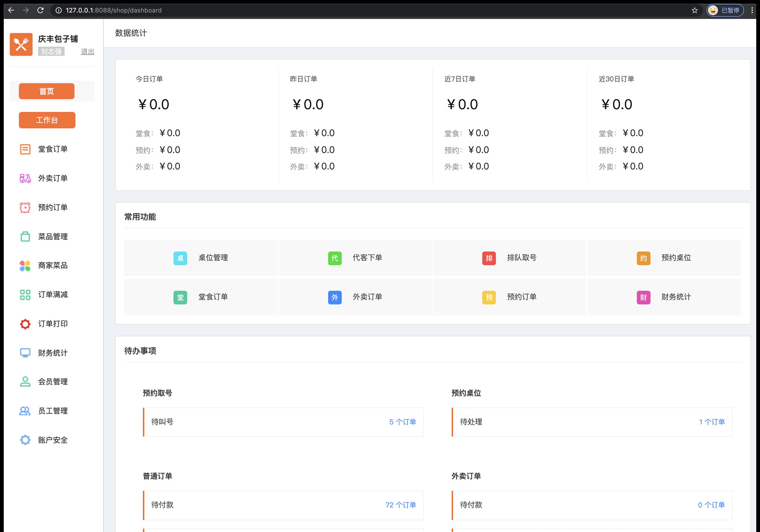Click the 预约订单 alarm clock icon
This screenshot has height=532, width=760.
click(25, 207)
